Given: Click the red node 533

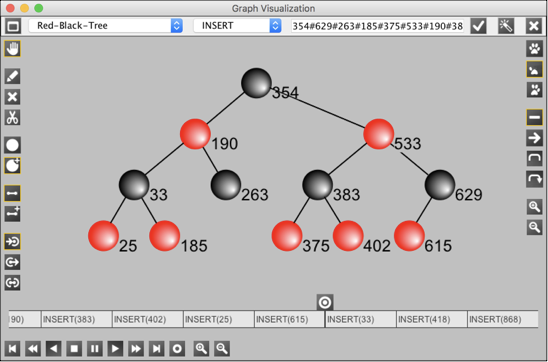Looking at the screenshot, I should click(379, 134).
